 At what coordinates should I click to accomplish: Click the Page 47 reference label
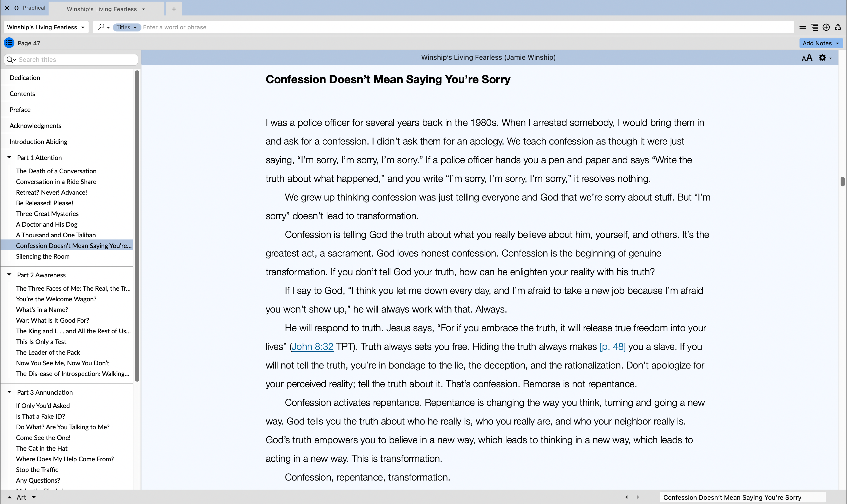coord(29,43)
